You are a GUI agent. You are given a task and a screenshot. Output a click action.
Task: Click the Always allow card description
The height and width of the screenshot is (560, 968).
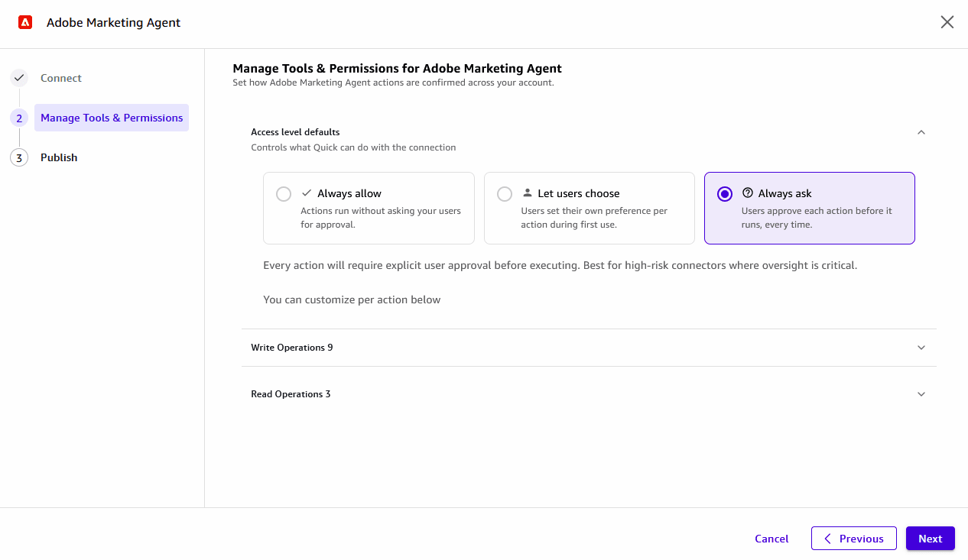(381, 218)
